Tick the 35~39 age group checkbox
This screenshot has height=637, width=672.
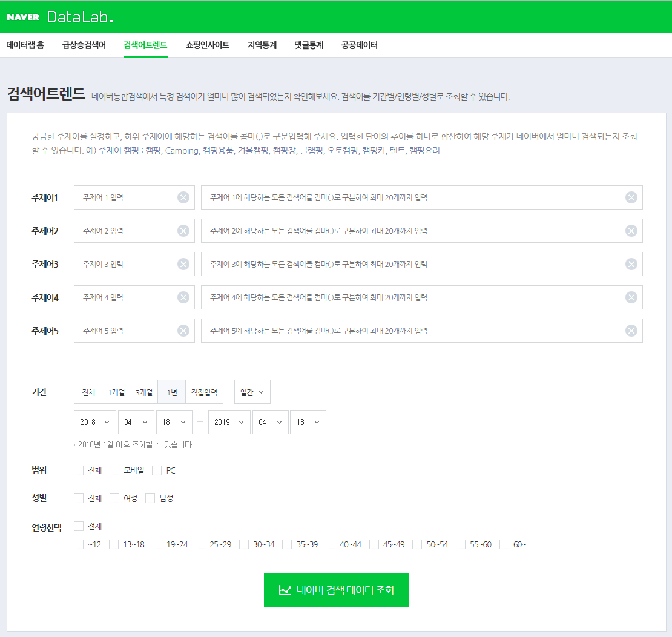coord(287,544)
